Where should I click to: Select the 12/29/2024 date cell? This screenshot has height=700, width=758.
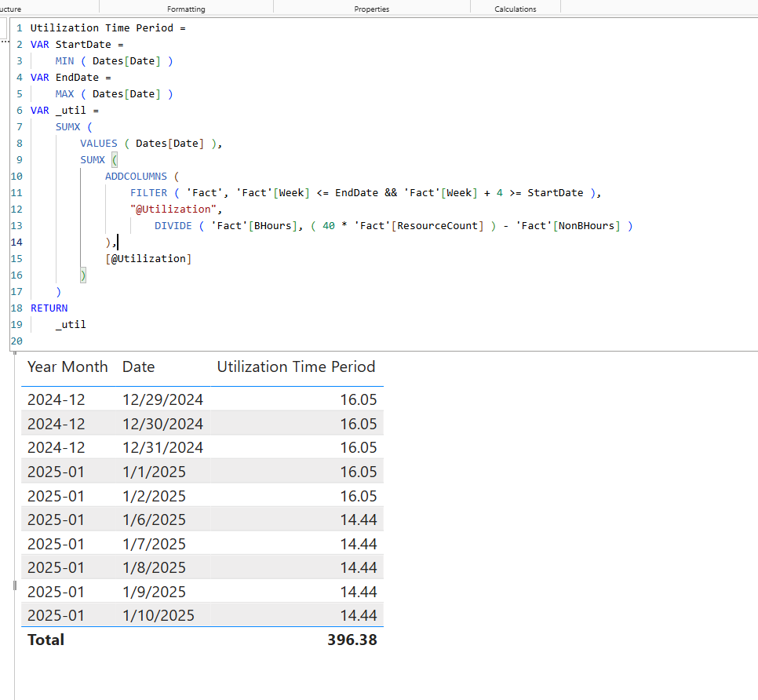click(x=163, y=399)
